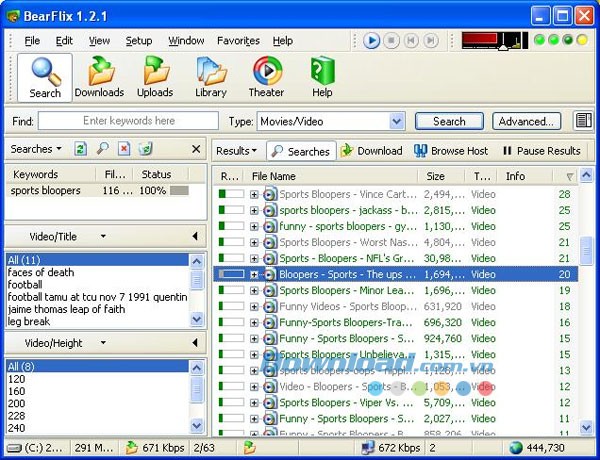Click in the Find keywords input field
The image size is (600, 460).
click(x=128, y=121)
